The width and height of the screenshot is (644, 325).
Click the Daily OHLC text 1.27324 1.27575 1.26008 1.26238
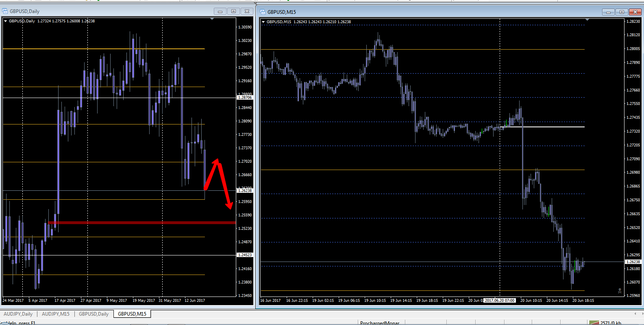66,21
